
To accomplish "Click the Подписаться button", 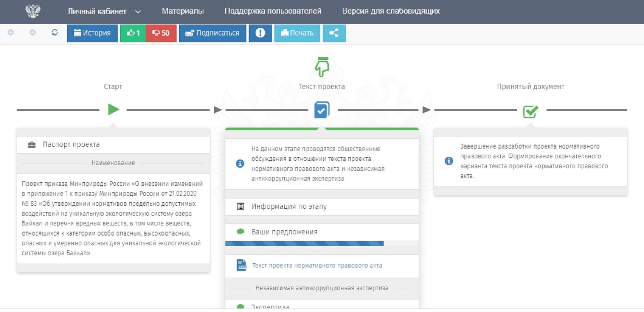I will coord(212,33).
